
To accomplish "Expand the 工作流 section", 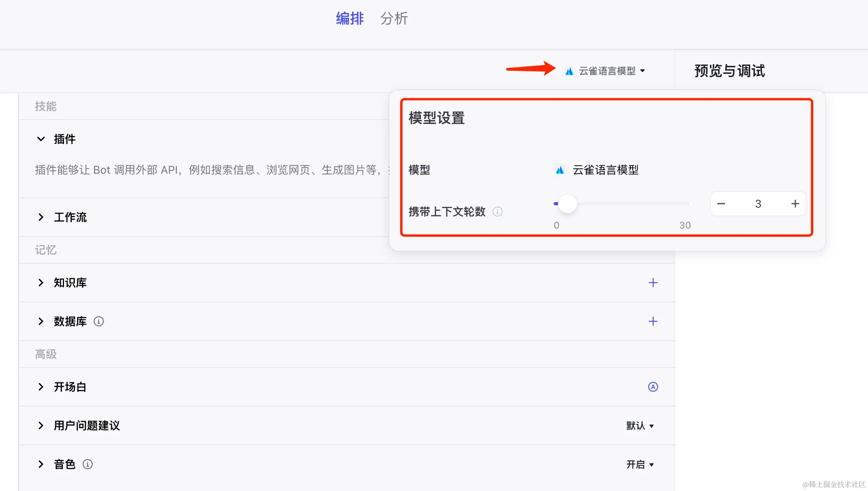I will coord(41,217).
